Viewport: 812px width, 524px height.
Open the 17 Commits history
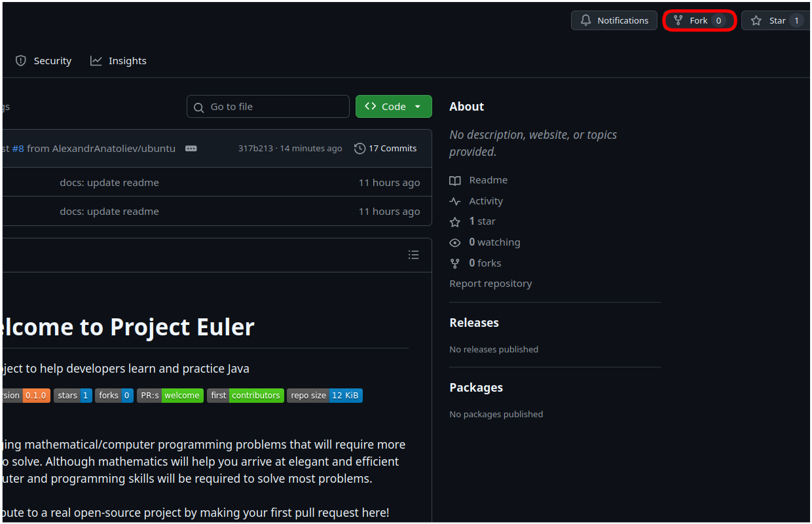(x=385, y=149)
